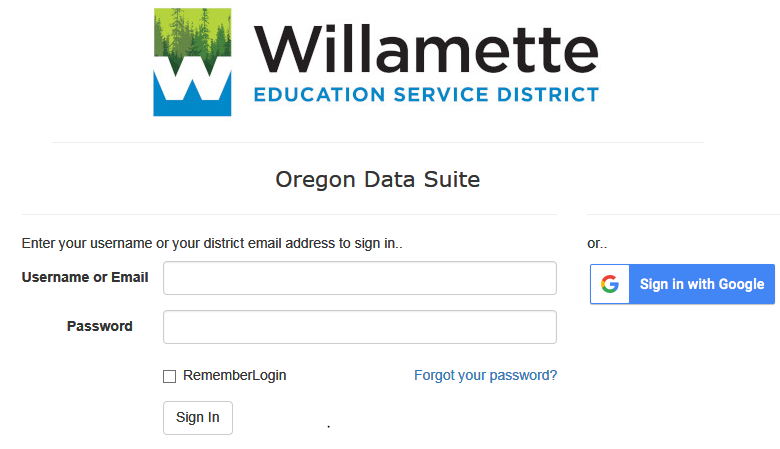The image size is (780, 449).
Task: Click the Username or Email label
Action: tap(85, 277)
